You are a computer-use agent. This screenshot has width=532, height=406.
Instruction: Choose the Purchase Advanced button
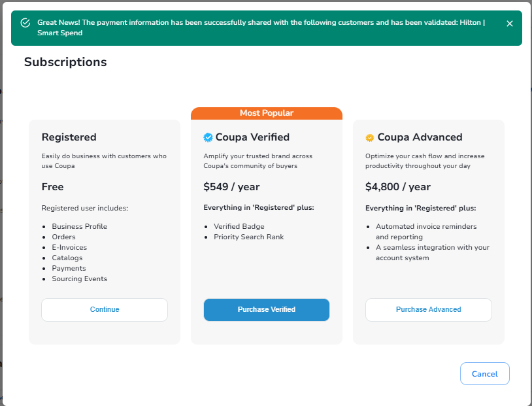point(428,310)
